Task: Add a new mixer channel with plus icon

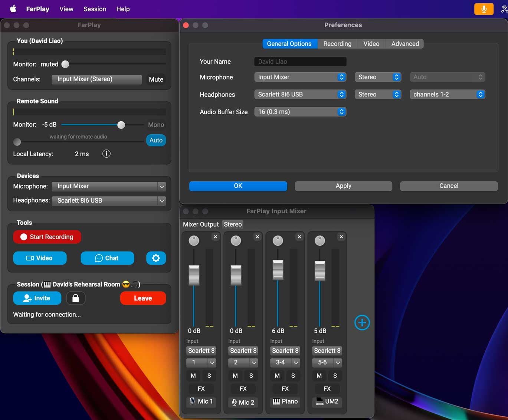Action: pos(362,322)
